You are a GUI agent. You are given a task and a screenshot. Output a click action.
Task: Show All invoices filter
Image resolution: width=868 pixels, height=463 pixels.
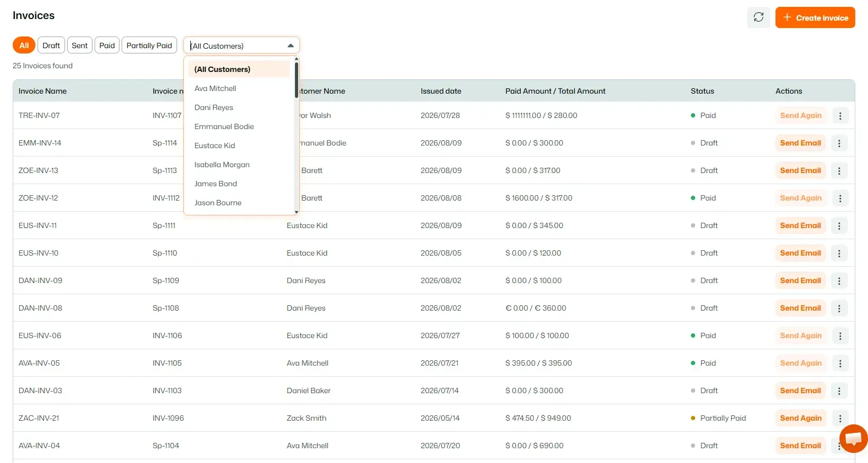point(24,46)
